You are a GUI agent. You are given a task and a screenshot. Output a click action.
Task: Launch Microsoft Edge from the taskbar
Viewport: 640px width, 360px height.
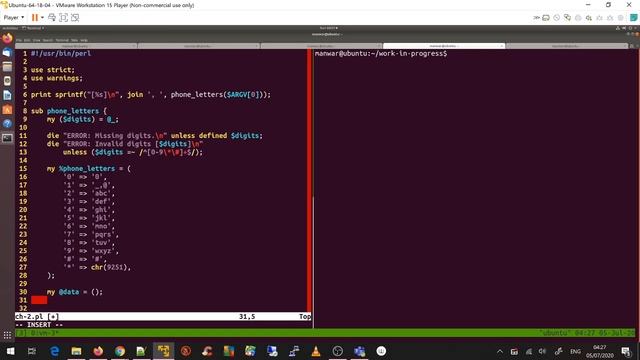(x=54, y=351)
